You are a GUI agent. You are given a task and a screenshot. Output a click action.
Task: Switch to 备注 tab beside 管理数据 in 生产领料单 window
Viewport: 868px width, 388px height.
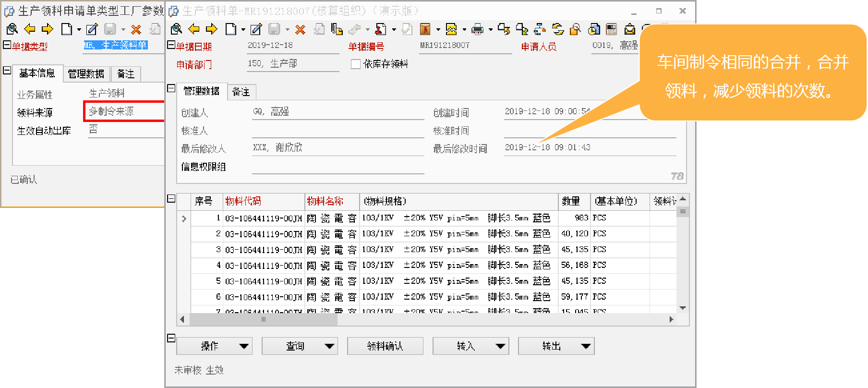(x=241, y=92)
